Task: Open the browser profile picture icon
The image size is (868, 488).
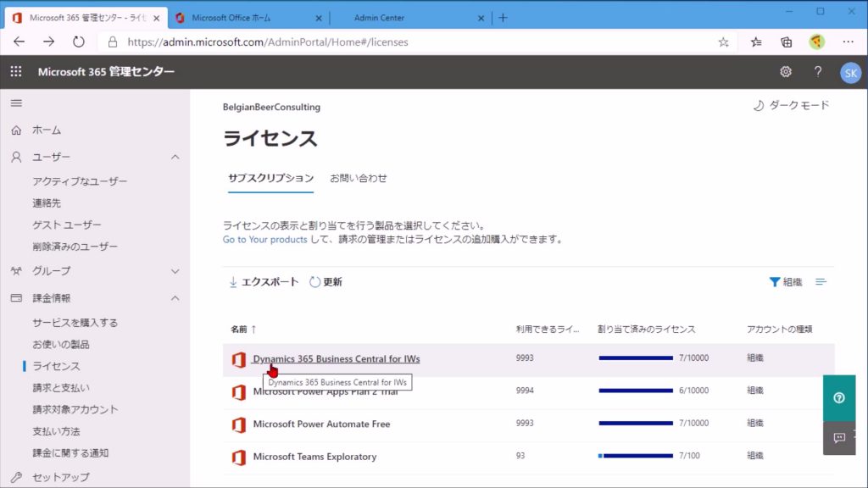Action: tap(816, 42)
